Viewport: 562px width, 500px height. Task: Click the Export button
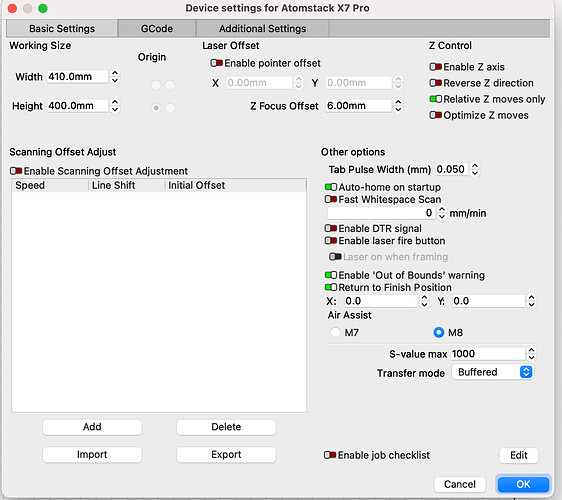226,454
